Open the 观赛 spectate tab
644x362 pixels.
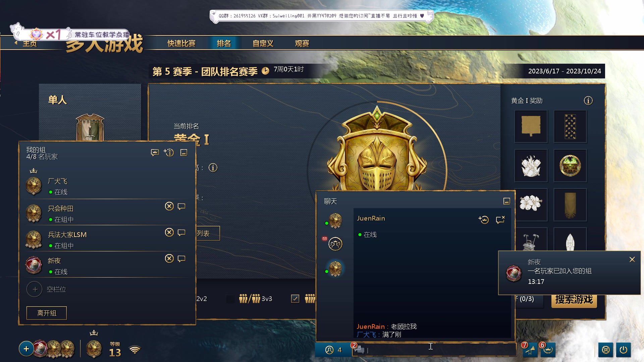coord(302,44)
